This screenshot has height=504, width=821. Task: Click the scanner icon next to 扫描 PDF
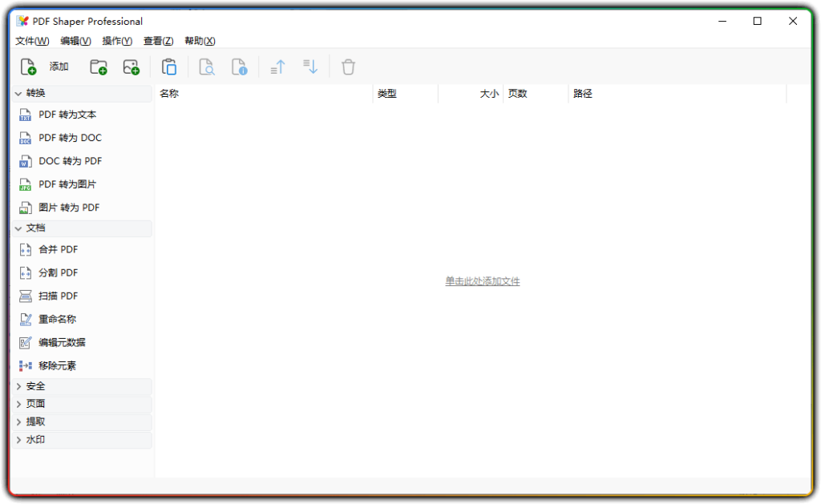point(25,296)
